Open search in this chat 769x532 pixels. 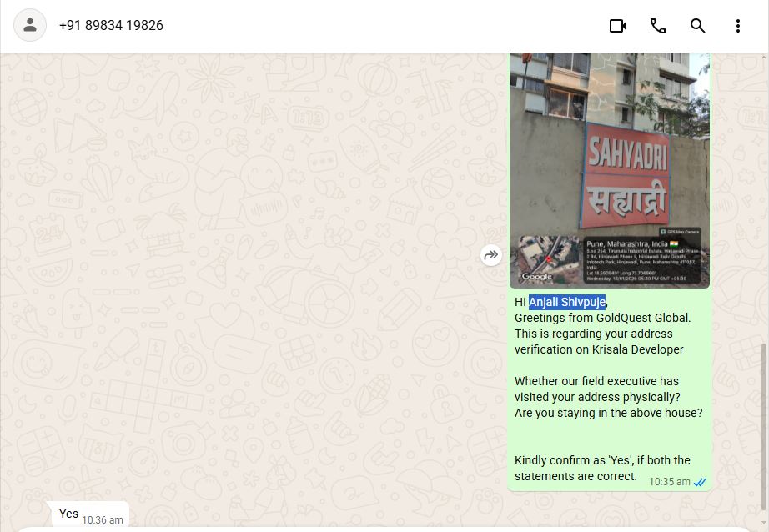(x=697, y=26)
